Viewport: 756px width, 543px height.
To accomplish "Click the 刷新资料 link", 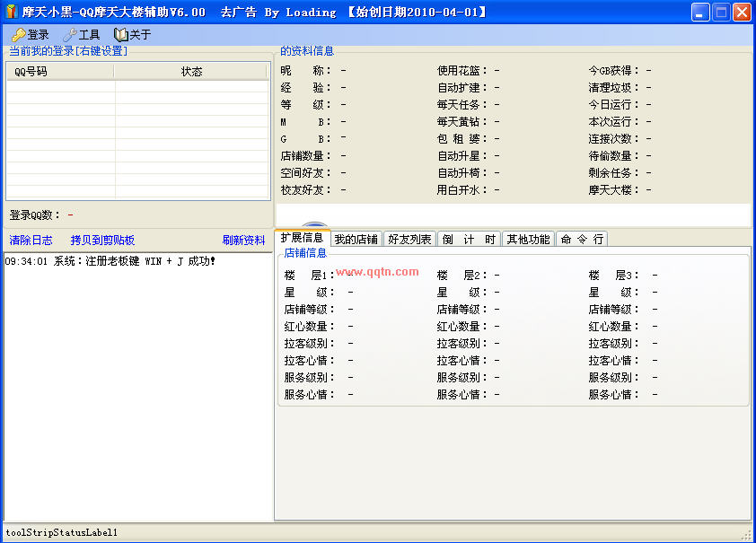I will coord(243,241).
